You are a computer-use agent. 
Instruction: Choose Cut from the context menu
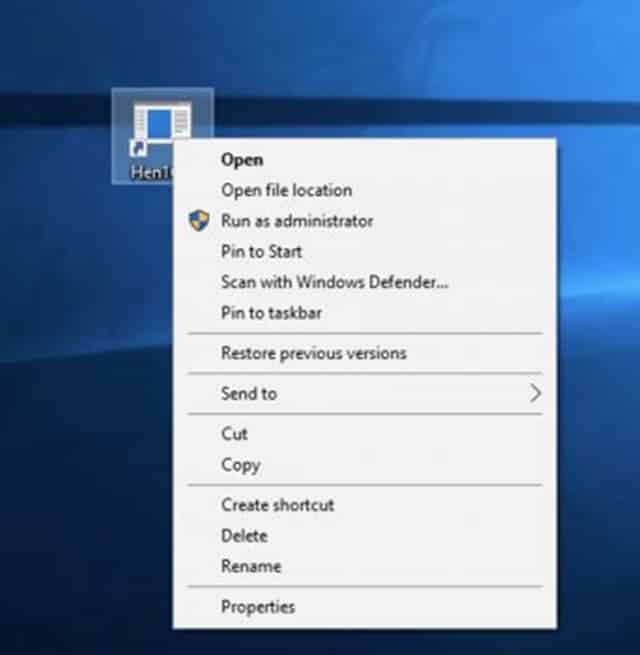tap(234, 434)
